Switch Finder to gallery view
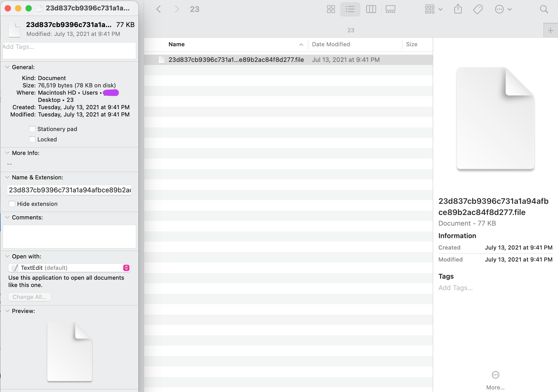558x392 pixels. tap(390, 9)
